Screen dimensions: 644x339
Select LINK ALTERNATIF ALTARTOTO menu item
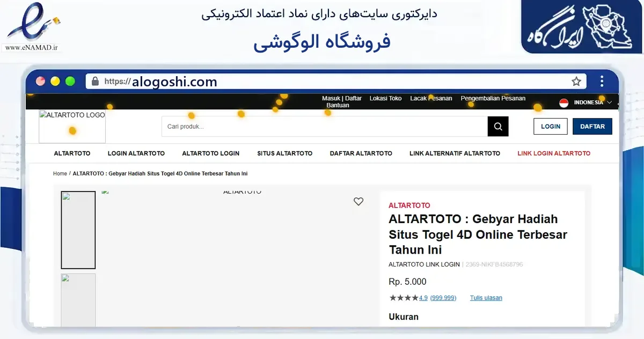tap(455, 153)
